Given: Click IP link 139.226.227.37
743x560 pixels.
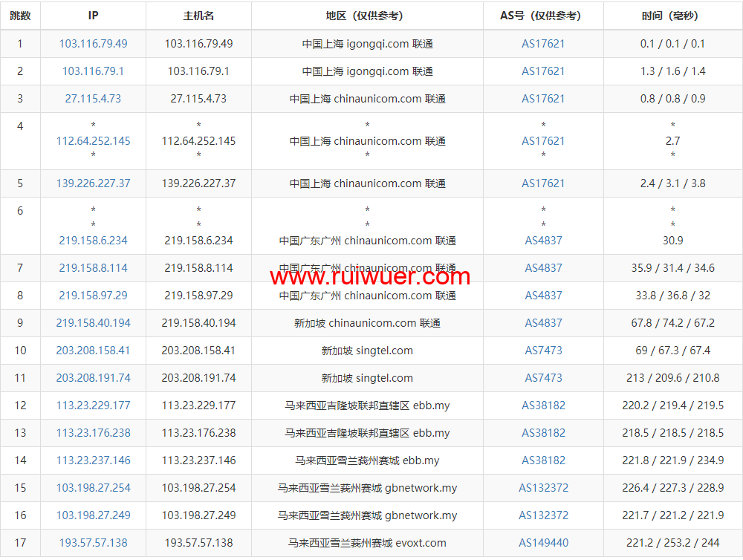Looking at the screenshot, I should tap(93, 183).
